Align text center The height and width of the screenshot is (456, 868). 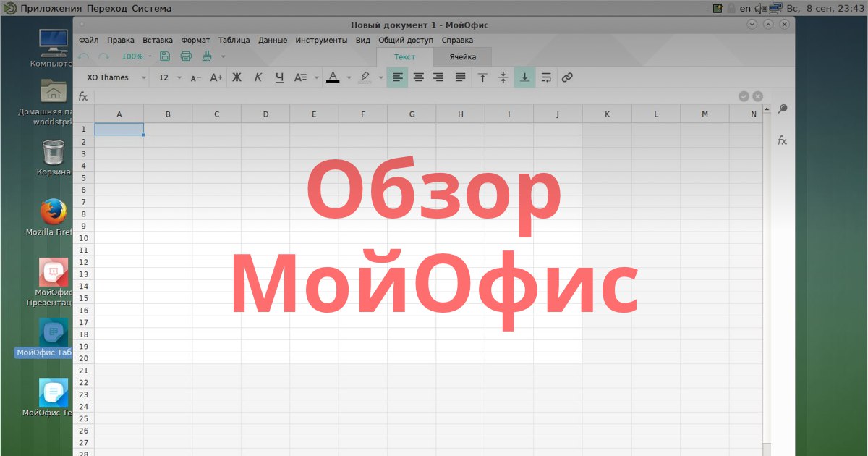418,77
